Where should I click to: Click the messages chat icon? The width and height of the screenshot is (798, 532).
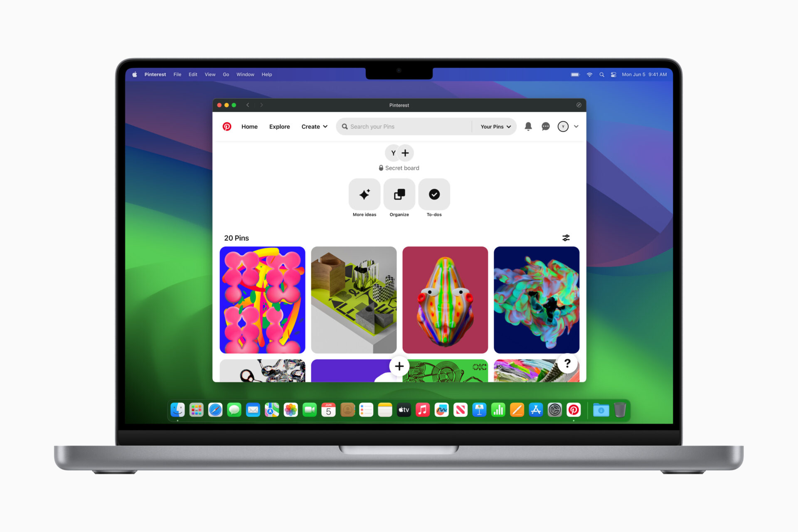tap(545, 126)
